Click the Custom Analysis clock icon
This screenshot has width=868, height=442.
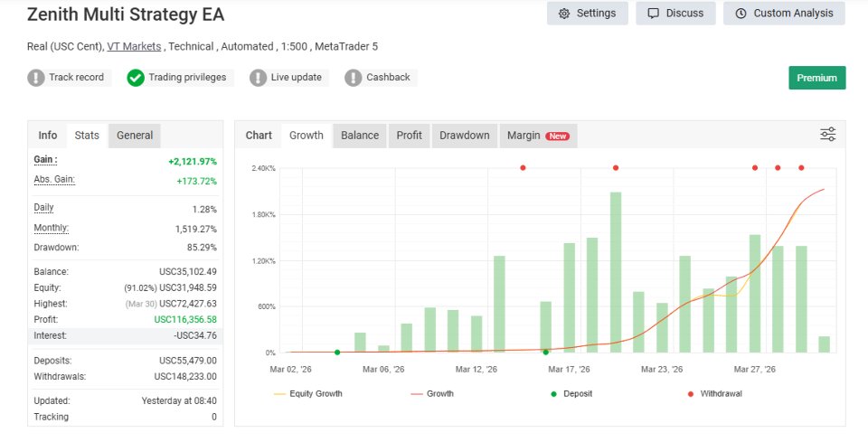741,14
